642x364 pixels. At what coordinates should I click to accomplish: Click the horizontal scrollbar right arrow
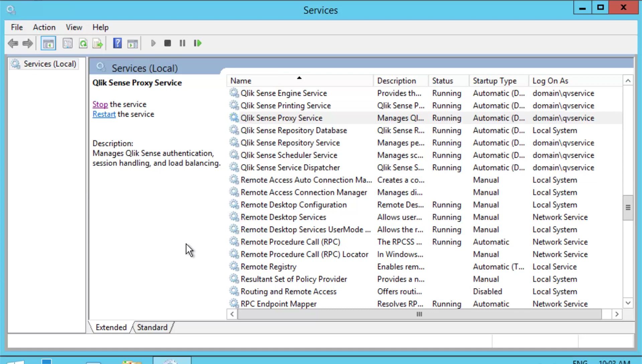pyautogui.click(x=617, y=314)
